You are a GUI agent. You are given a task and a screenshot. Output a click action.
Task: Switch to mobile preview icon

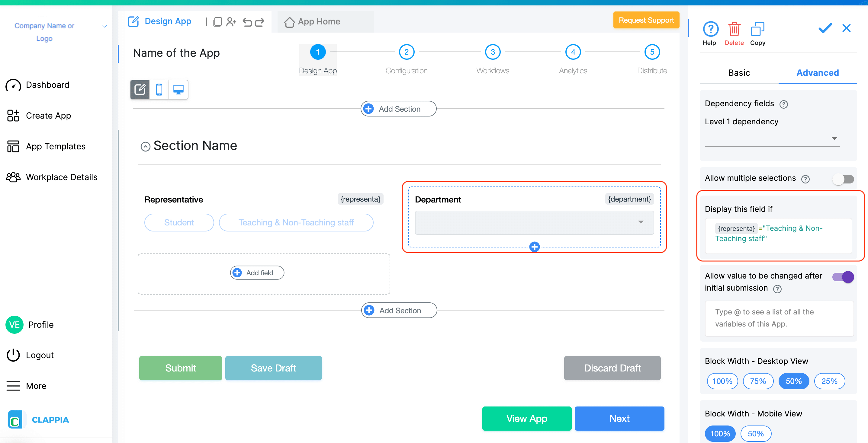point(159,90)
